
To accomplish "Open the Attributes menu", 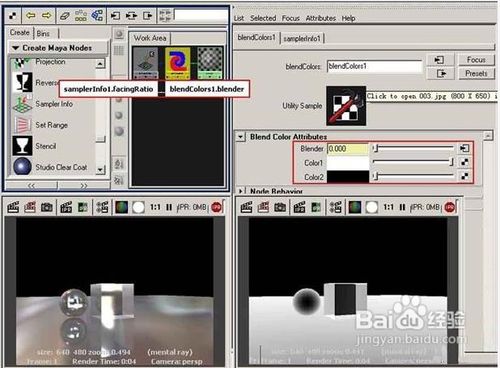I will point(321,18).
